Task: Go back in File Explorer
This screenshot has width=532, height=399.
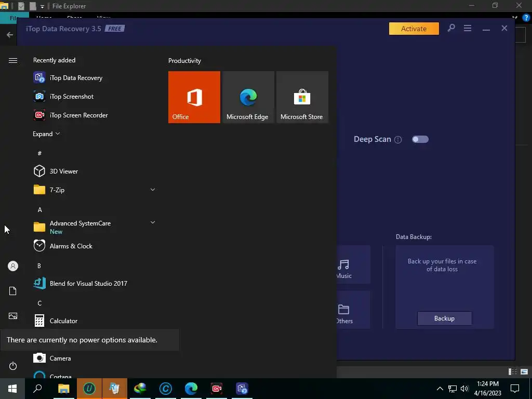Action: tap(10, 35)
